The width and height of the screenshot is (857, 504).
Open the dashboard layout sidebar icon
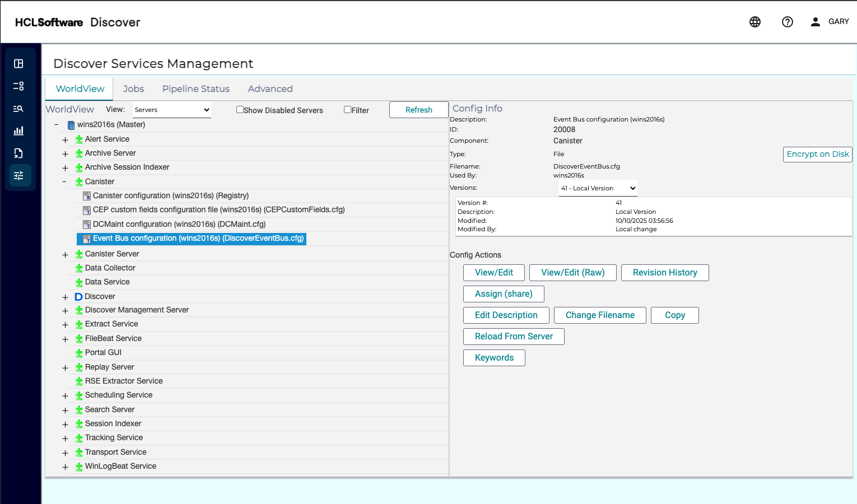[18, 64]
